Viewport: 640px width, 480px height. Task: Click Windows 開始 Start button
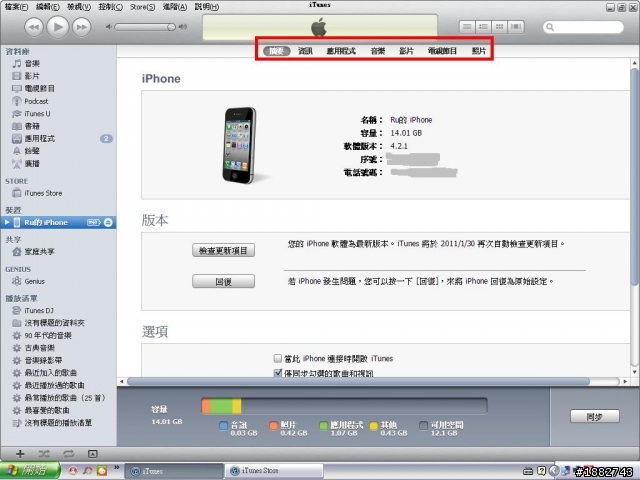click(x=30, y=471)
